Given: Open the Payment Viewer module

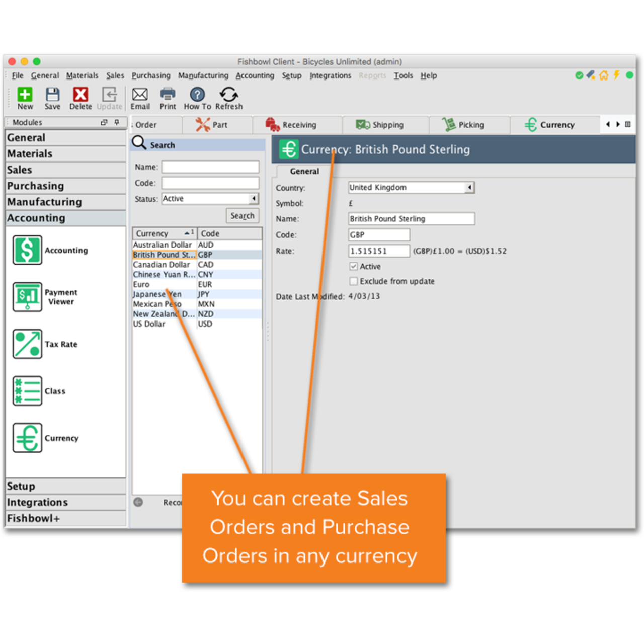Looking at the screenshot, I should pyautogui.click(x=27, y=297).
